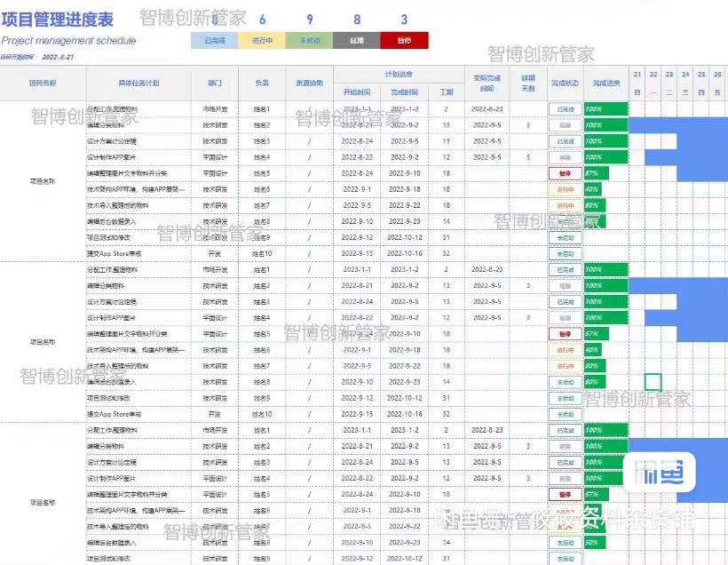The image size is (728, 565).
Task: Select the 完成进度 column header
Action: pyautogui.click(x=605, y=84)
